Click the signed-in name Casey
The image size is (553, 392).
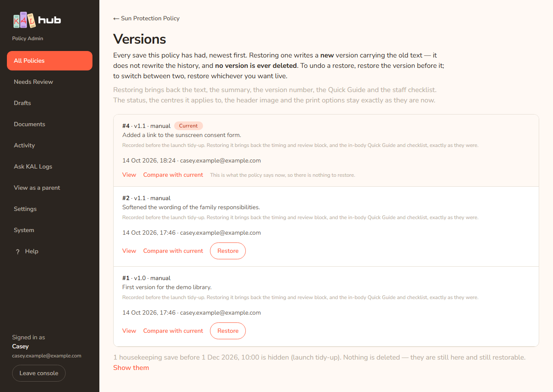click(x=20, y=347)
